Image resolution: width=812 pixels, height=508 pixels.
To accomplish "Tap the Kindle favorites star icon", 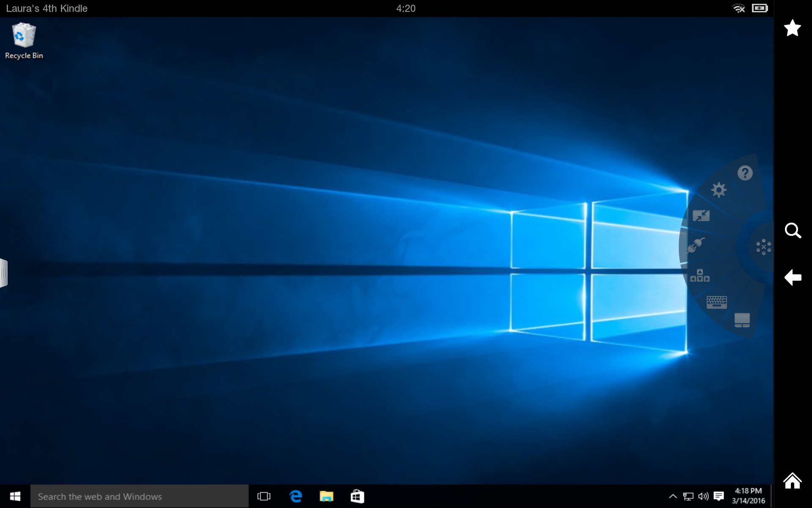I will [792, 28].
